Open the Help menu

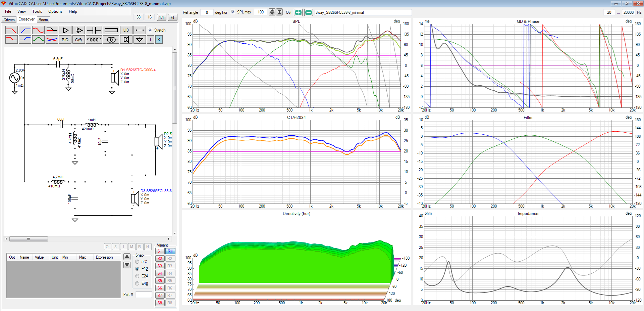(73, 11)
